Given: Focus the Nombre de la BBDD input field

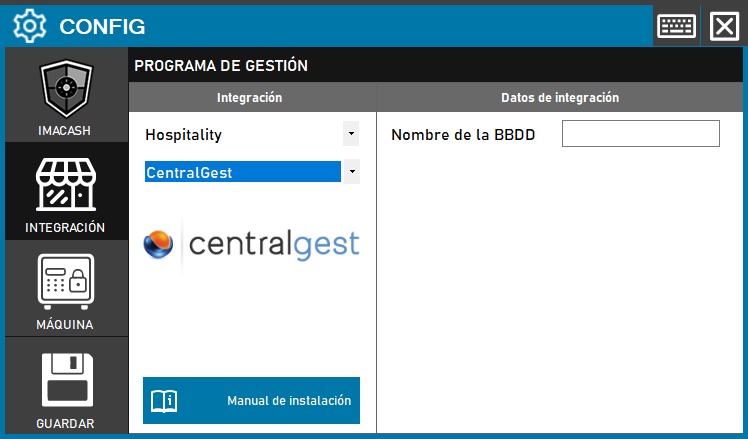Looking at the screenshot, I should point(640,134).
